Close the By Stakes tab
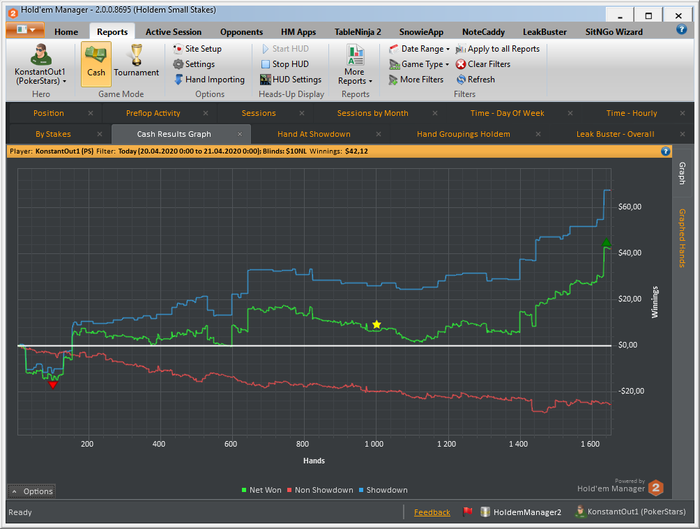 coord(100,134)
